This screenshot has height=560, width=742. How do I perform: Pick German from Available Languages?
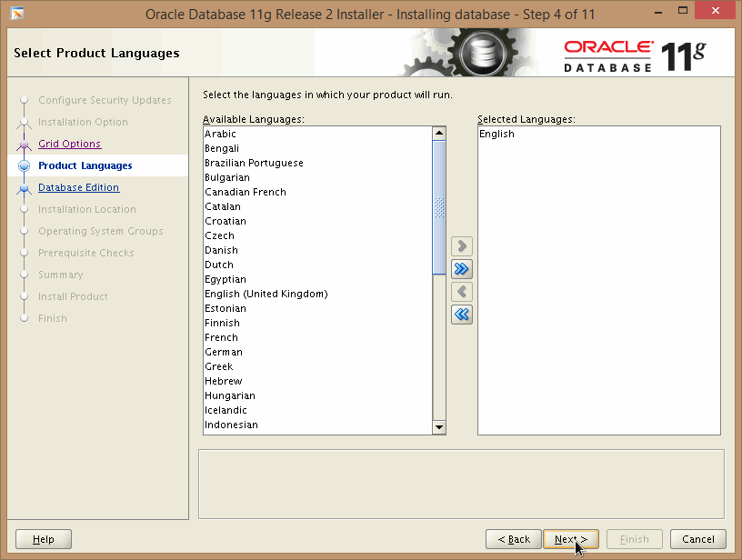point(224,352)
